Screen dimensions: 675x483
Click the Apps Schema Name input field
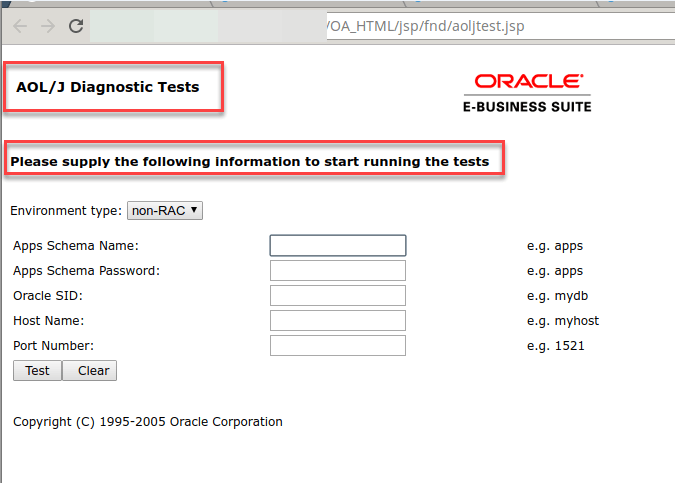coord(337,246)
